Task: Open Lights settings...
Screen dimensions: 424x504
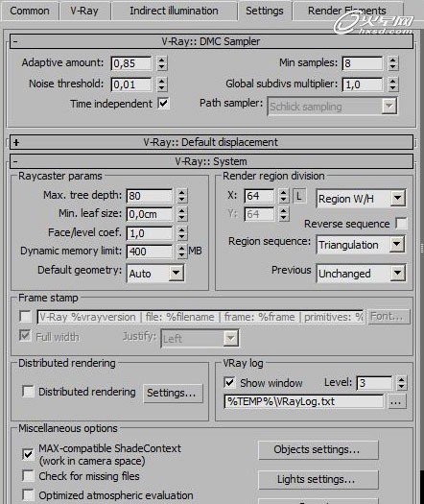Action: tap(318, 480)
